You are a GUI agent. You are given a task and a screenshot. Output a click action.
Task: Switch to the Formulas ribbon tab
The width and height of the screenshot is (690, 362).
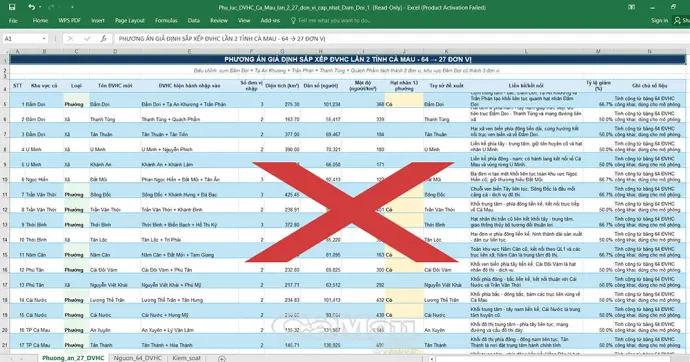click(166, 20)
